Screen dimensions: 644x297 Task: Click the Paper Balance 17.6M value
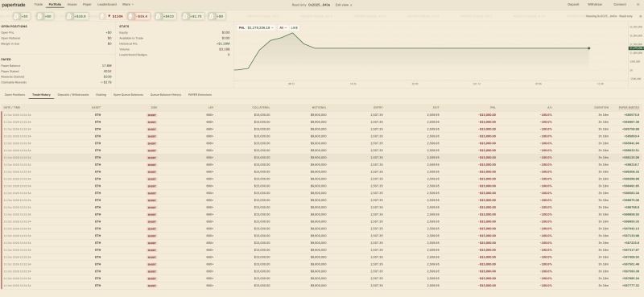107,66
